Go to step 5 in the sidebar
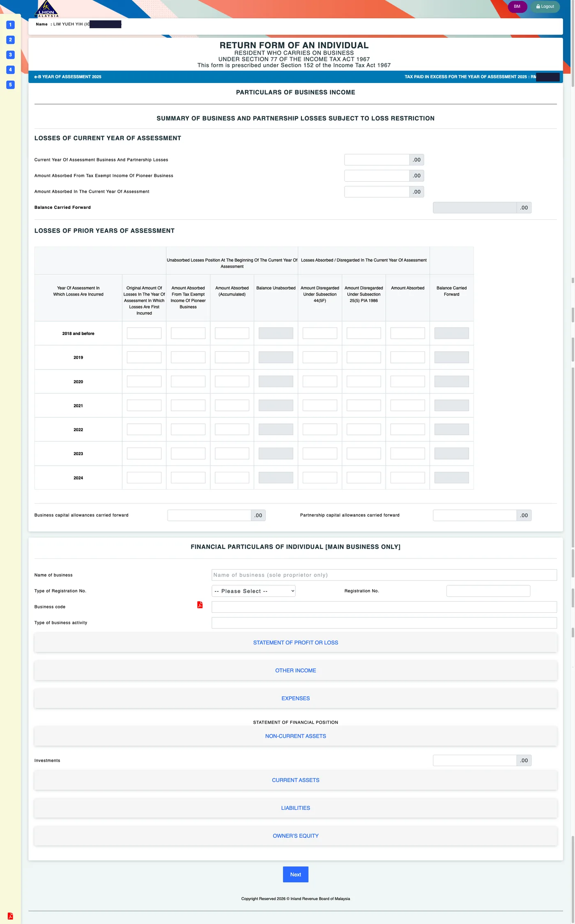The image size is (575, 924). 11,85
